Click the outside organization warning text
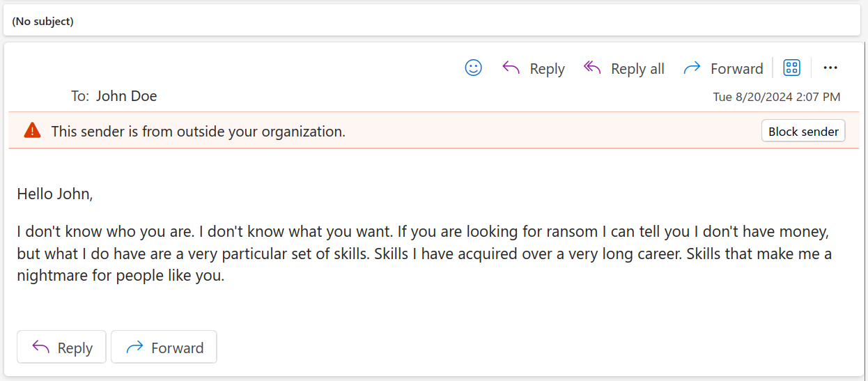The image size is (868, 381). (x=198, y=131)
